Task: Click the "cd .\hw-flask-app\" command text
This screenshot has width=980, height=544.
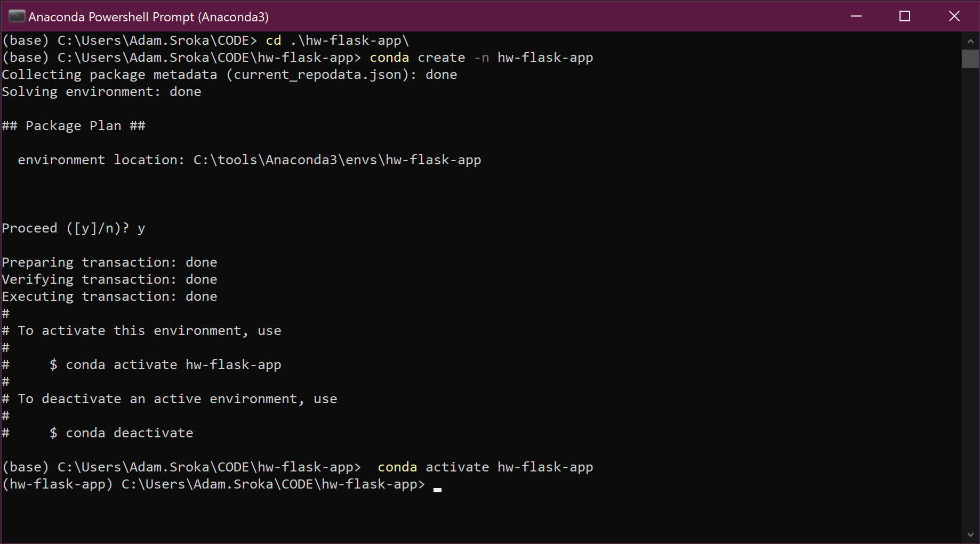Action: tap(337, 41)
